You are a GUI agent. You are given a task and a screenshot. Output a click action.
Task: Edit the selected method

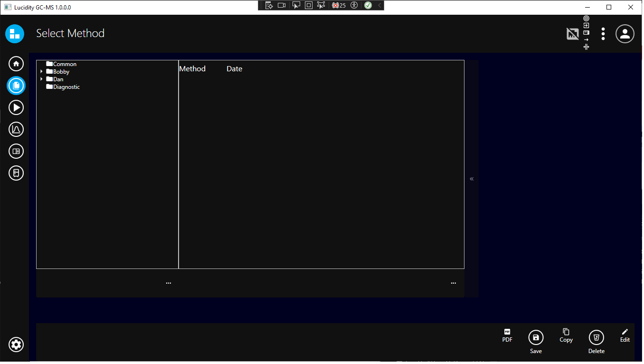point(625,335)
